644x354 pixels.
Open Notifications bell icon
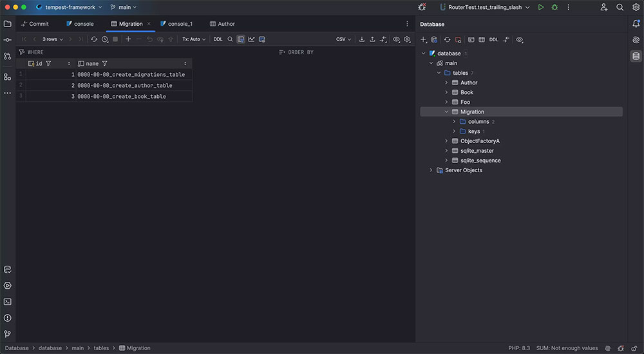(636, 24)
